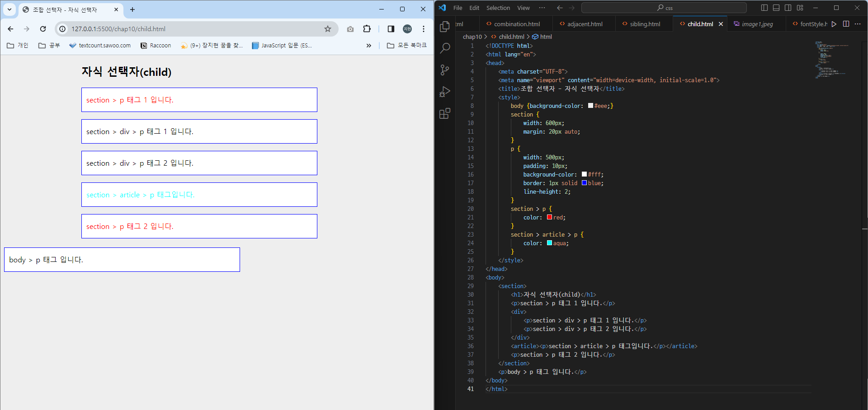
Task: Toggle VS Code primary side bar
Action: tap(764, 8)
